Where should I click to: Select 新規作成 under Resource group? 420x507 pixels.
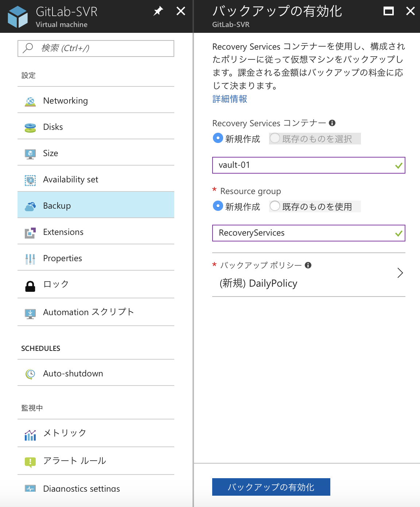click(x=218, y=206)
